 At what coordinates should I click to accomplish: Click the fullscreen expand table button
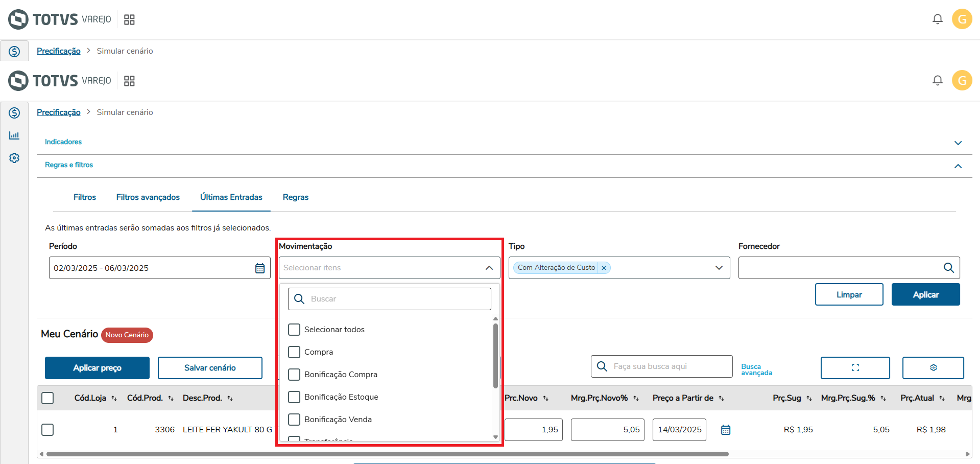coord(855,368)
